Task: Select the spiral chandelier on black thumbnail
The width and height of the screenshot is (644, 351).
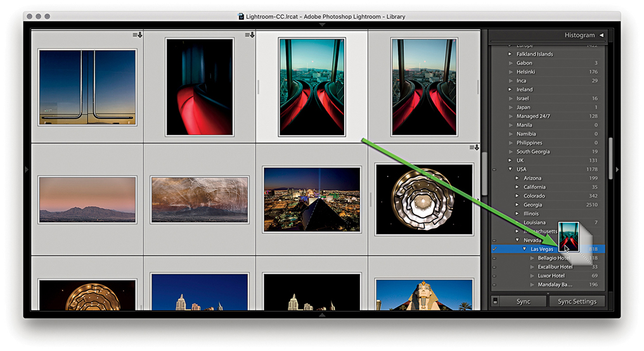Action: pos(424,200)
